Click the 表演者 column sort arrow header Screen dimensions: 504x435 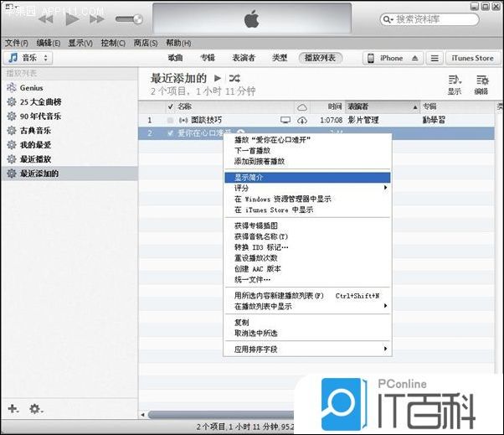pos(383,106)
